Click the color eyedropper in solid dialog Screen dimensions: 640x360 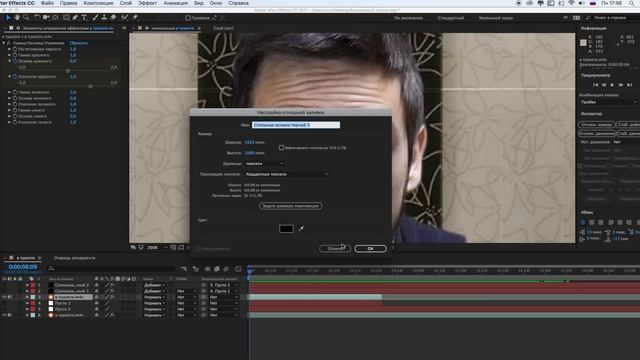point(301,229)
